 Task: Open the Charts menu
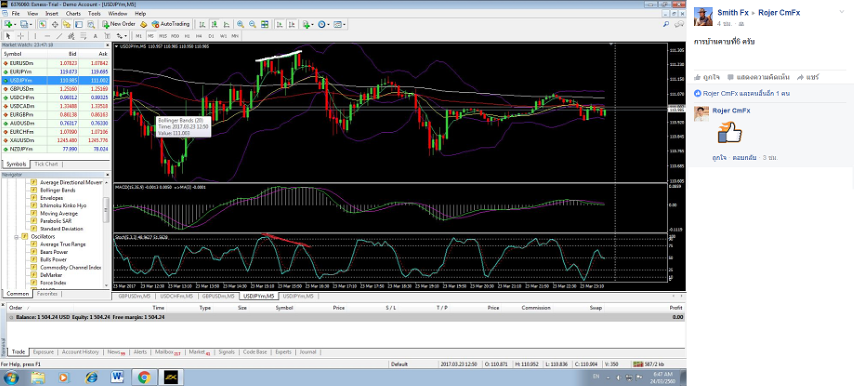(x=74, y=13)
